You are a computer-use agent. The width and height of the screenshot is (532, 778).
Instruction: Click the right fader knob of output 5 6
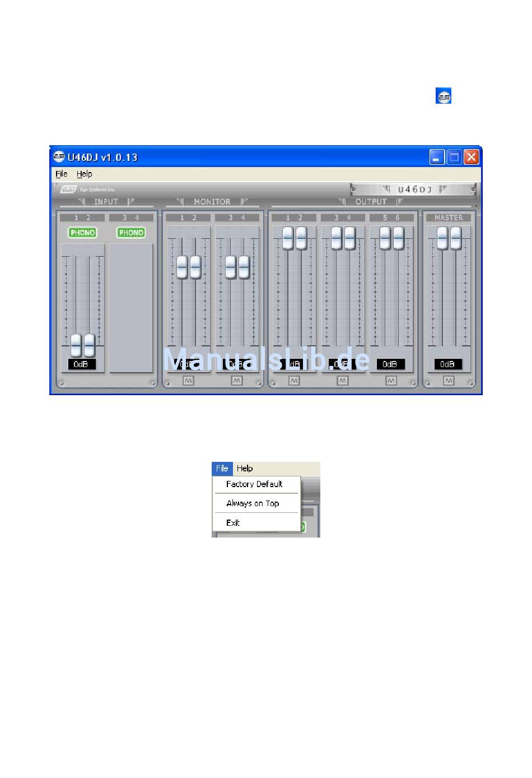coord(398,238)
